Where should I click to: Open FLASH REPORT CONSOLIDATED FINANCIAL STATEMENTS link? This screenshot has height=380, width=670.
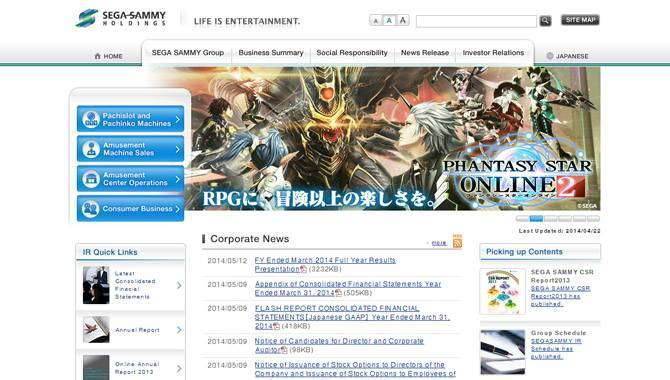click(352, 317)
